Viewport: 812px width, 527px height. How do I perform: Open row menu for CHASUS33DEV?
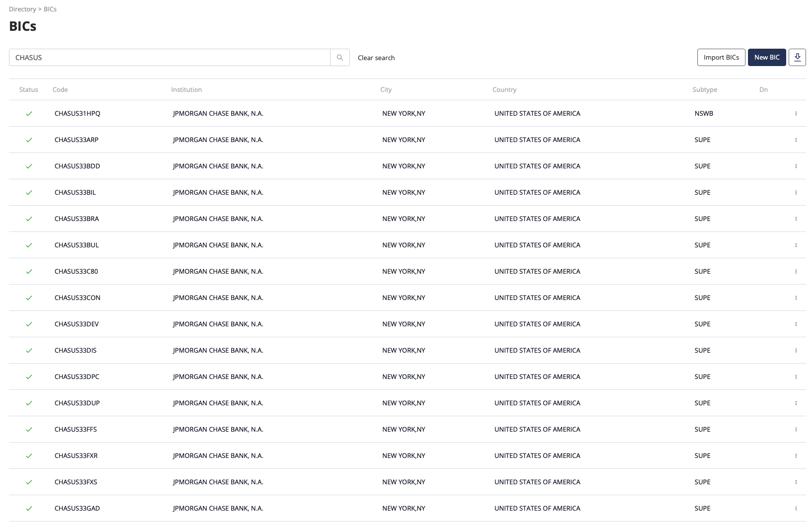pos(796,324)
